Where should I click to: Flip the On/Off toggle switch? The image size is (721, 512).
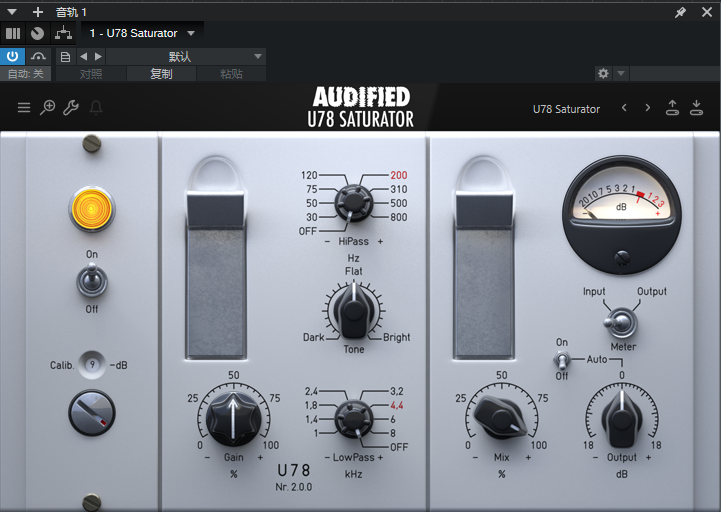92,280
